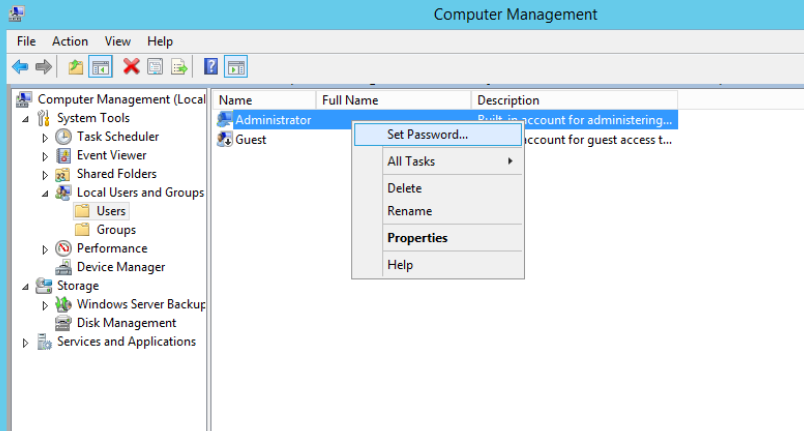This screenshot has height=431, width=804.
Task: Collapse the Local Users and Groups node
Action: pyautogui.click(x=46, y=193)
